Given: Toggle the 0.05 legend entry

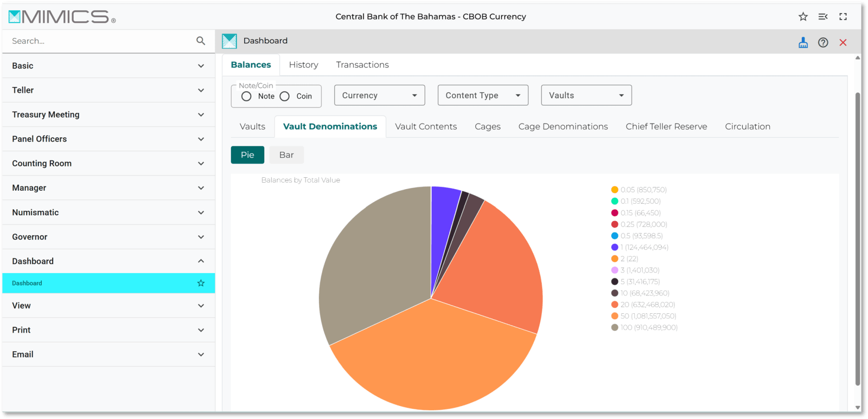Looking at the screenshot, I should [x=639, y=190].
